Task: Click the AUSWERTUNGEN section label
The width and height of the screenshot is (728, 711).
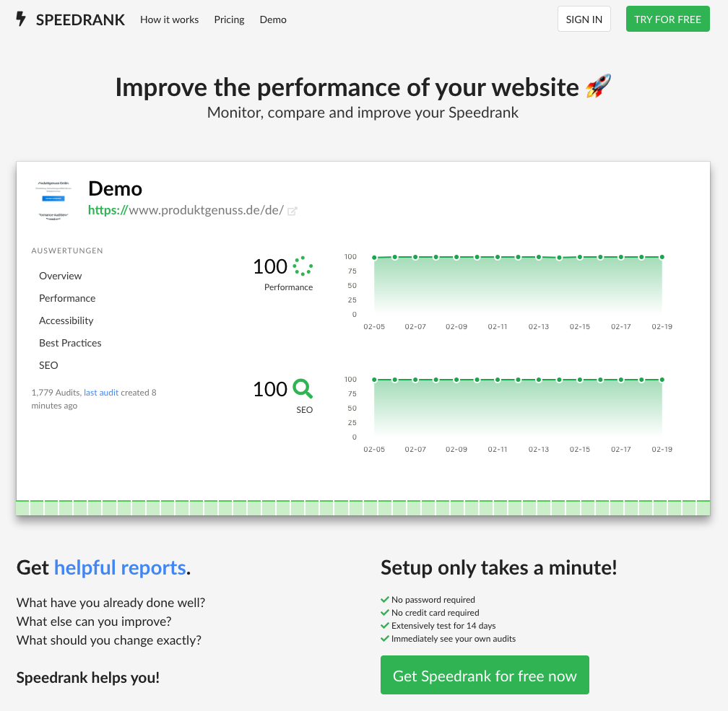Action: click(x=67, y=250)
